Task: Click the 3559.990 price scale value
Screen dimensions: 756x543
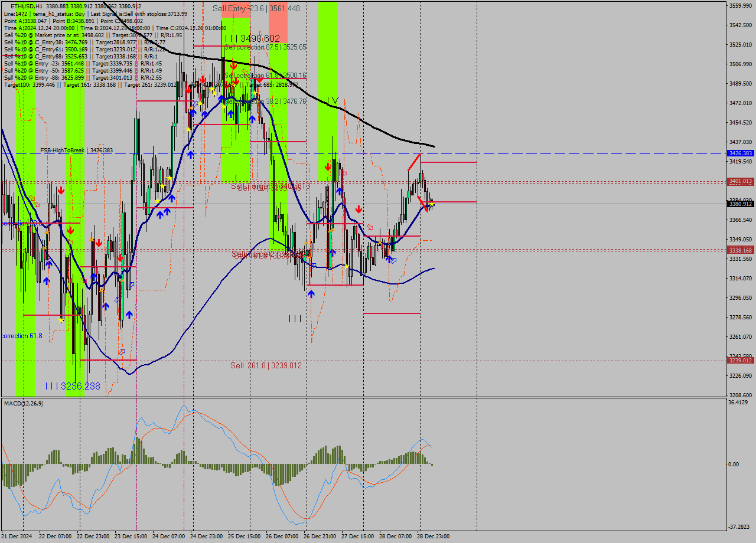Action: pos(741,6)
